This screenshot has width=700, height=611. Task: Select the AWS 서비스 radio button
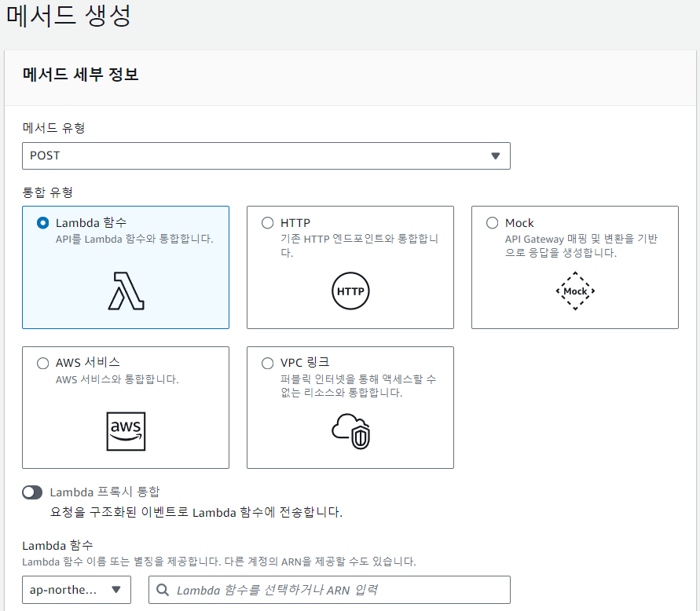click(43, 364)
